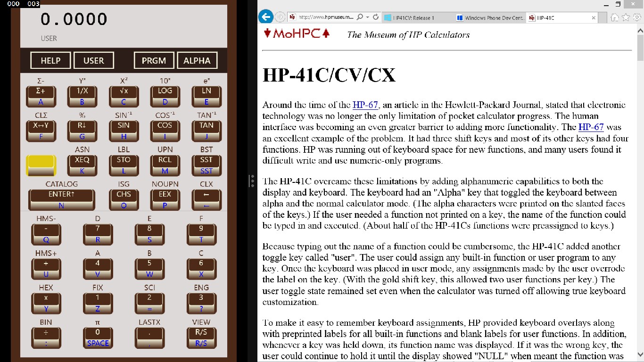Tap the multiply key labeled Y

click(x=46, y=303)
